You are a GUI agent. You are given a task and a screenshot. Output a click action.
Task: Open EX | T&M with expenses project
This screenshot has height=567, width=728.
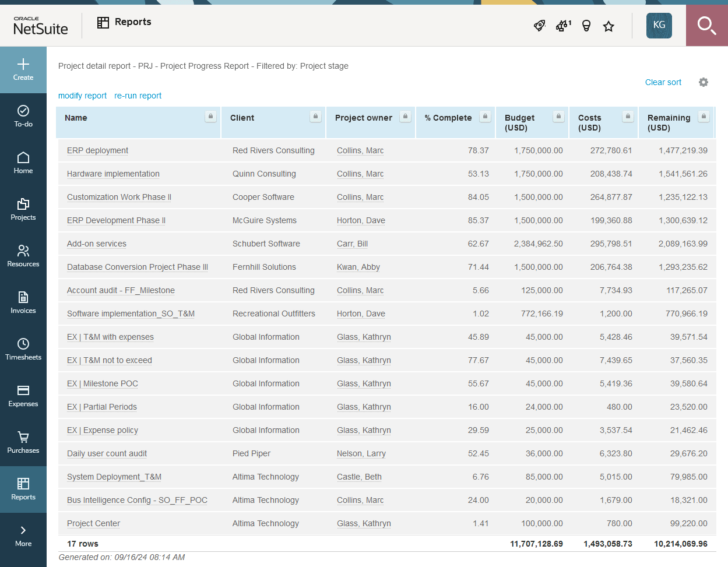click(x=110, y=337)
